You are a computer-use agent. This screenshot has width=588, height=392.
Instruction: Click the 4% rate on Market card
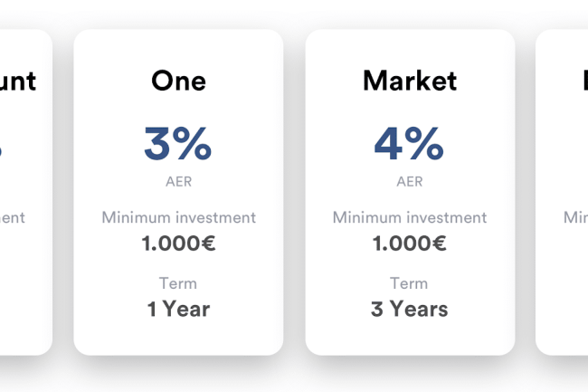click(x=409, y=143)
